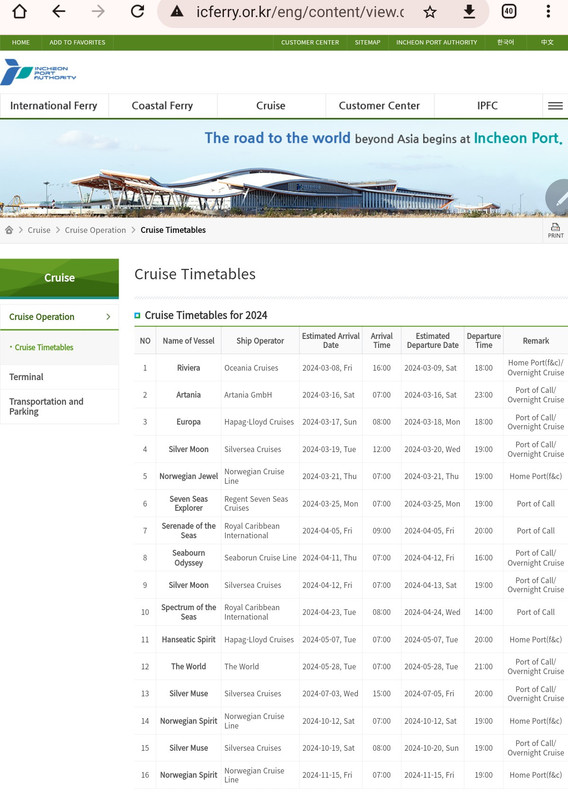Open the hamburger menu in the navigation bar
This screenshot has height=800, width=568.
pyautogui.click(x=555, y=106)
